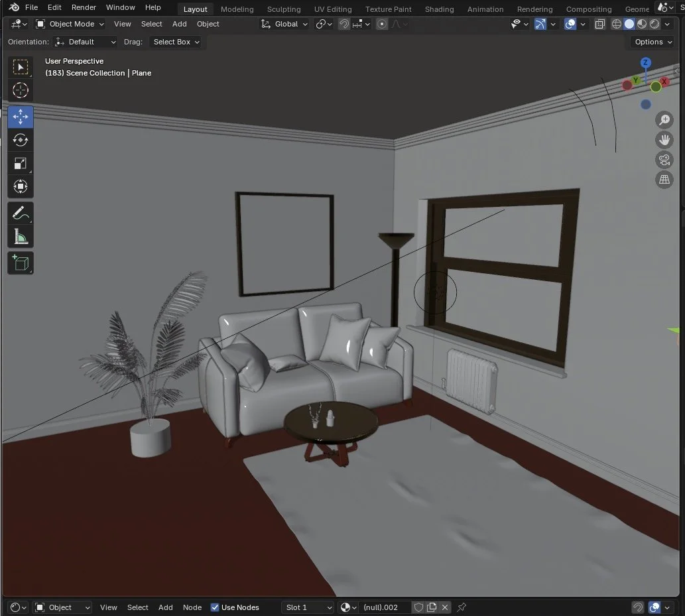The image size is (685, 616).
Task: Select the 3D Cursor tool
Action: pyautogui.click(x=21, y=90)
